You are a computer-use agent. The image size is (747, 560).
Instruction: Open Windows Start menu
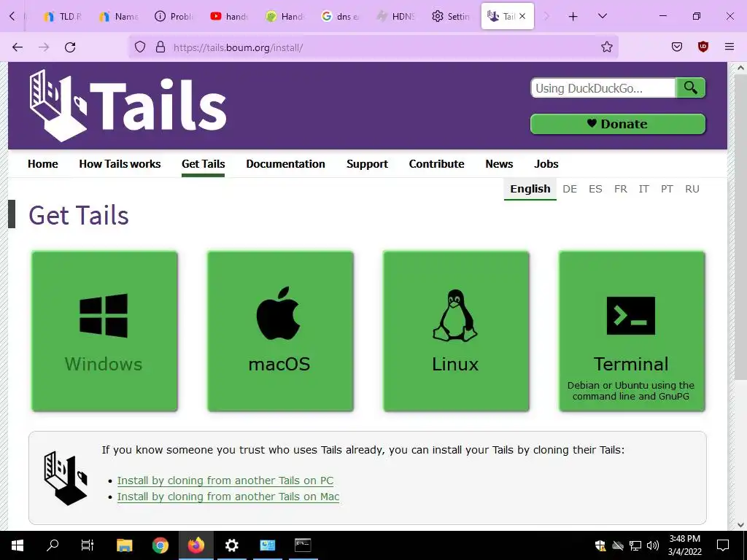point(18,545)
